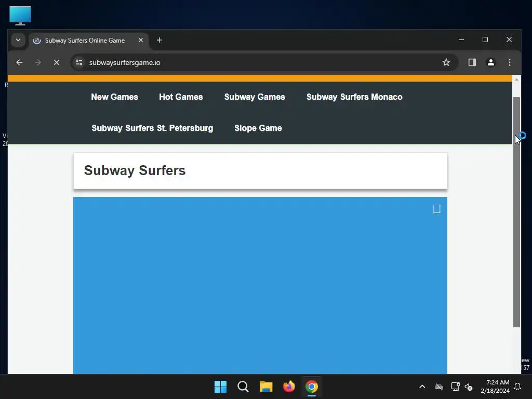
Task: Click the fullscreen icon on game frame
Action: pyautogui.click(x=436, y=209)
